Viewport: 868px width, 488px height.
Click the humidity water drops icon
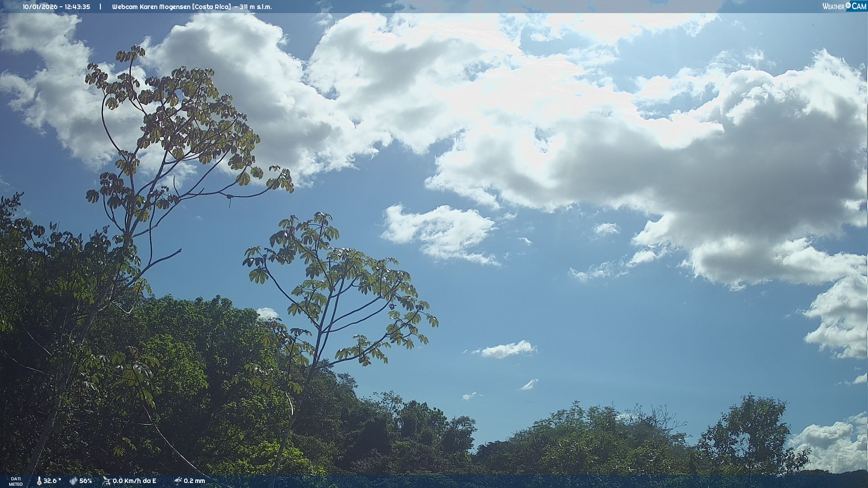[x=73, y=481]
